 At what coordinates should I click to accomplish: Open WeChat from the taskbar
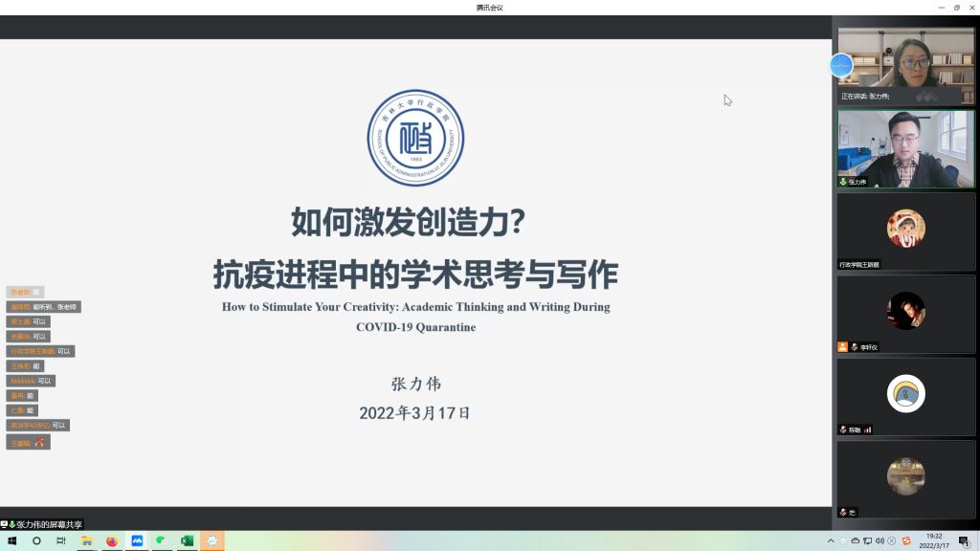[162, 540]
